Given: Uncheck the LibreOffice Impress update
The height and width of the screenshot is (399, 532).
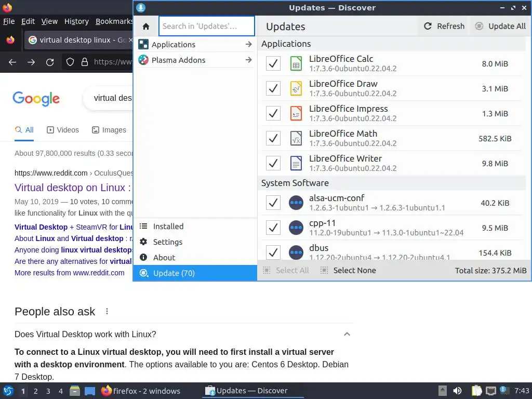Looking at the screenshot, I should pyautogui.click(x=273, y=114).
